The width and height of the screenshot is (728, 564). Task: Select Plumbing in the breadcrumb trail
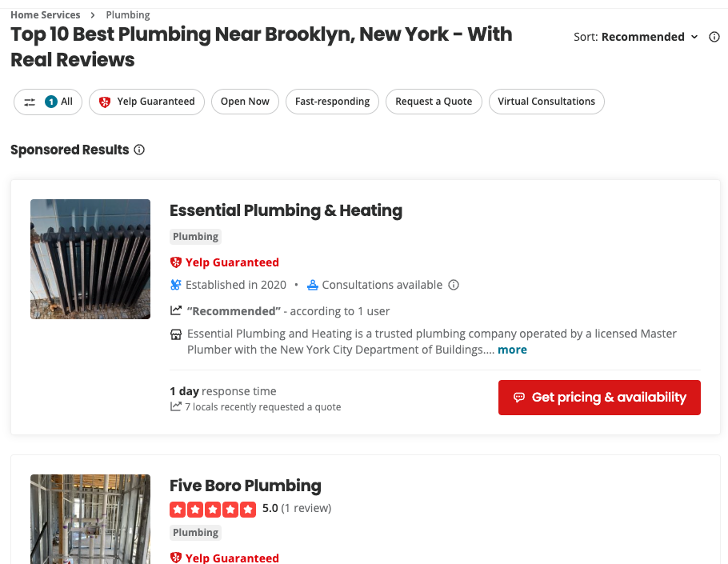tap(127, 14)
